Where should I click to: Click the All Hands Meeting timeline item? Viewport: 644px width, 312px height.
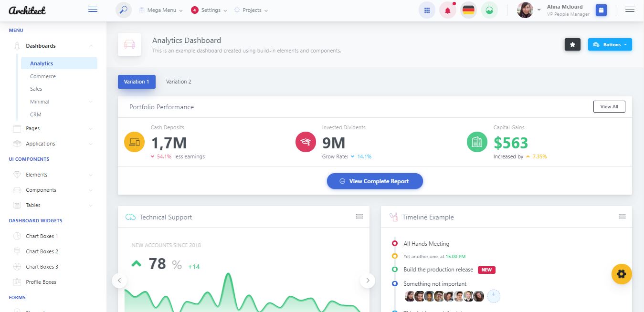426,244
